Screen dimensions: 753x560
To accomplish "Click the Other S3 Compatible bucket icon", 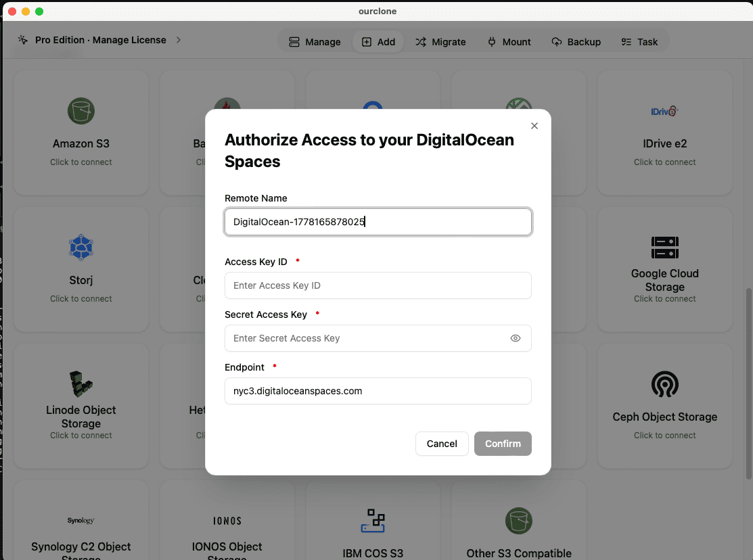I will [x=519, y=521].
